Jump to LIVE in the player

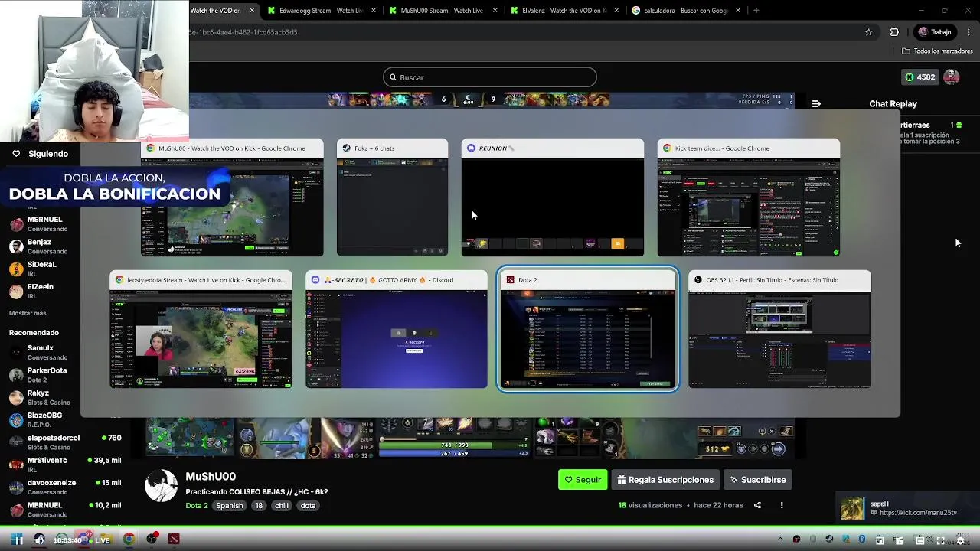[x=98, y=540]
